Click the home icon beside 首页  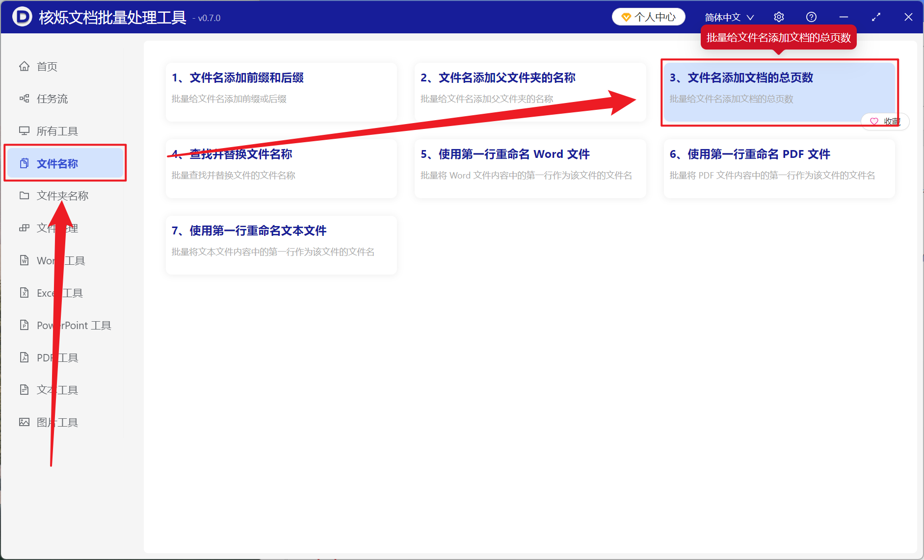(24, 66)
